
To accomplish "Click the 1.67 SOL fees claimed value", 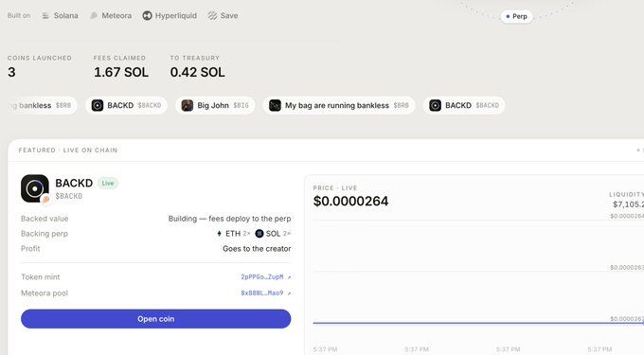I will click(121, 72).
